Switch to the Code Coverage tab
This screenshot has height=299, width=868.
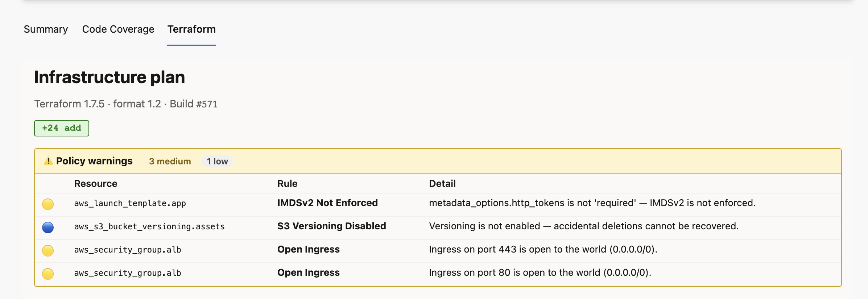click(118, 29)
